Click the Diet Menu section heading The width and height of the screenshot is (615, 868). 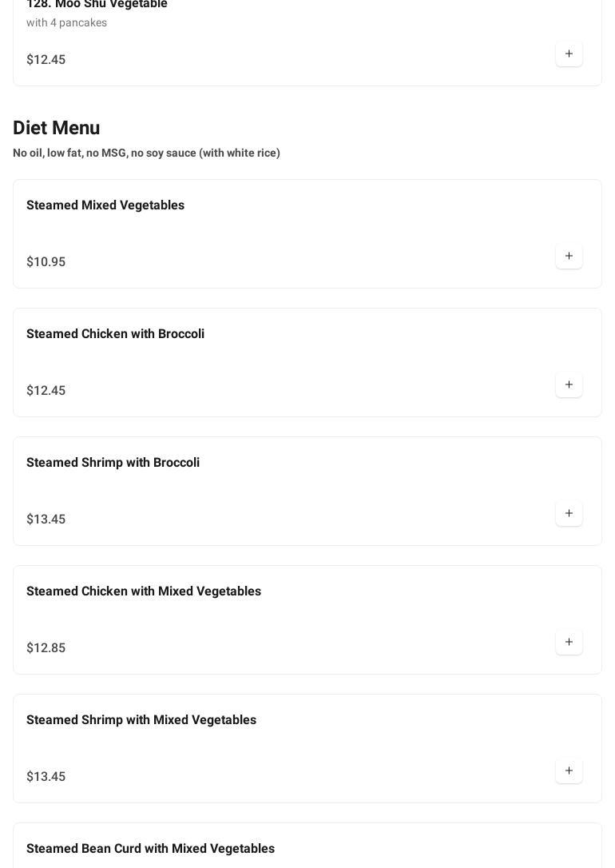click(x=57, y=128)
